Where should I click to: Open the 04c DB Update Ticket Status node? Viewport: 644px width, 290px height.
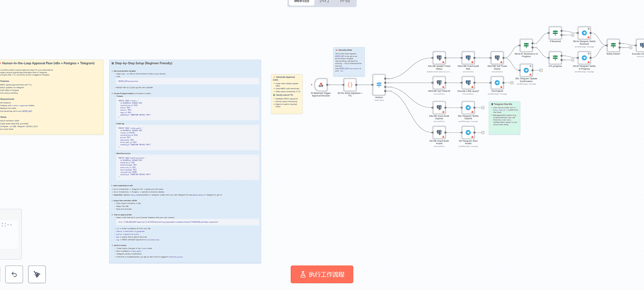[x=439, y=58]
